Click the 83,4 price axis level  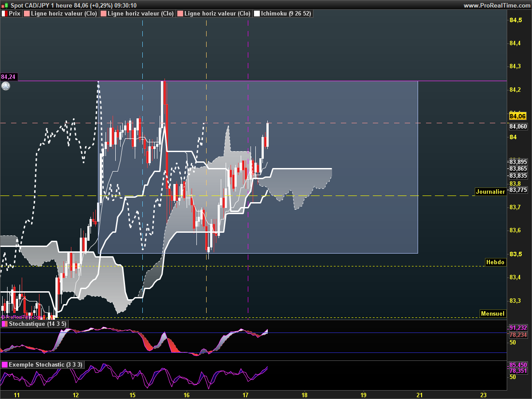pyautogui.click(x=516, y=278)
